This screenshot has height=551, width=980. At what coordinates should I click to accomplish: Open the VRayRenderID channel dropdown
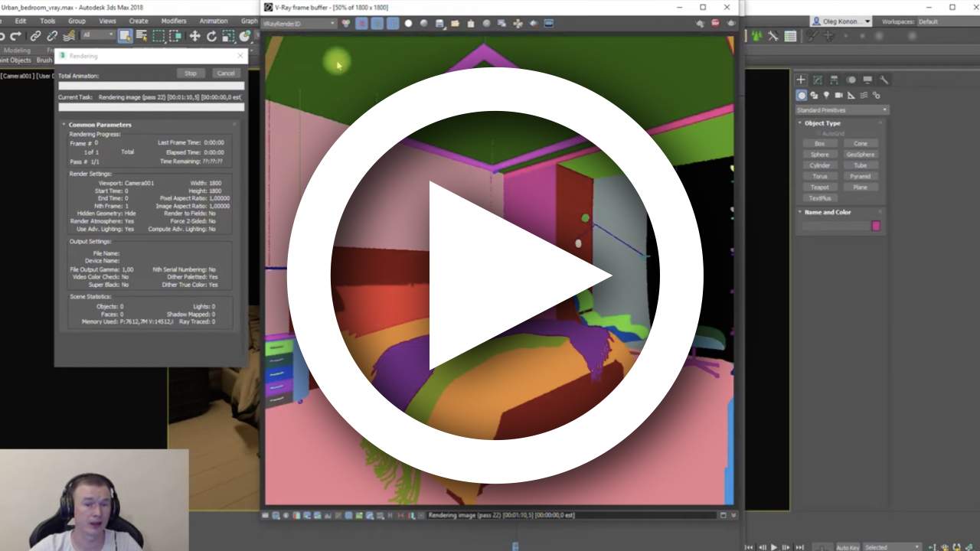(299, 24)
